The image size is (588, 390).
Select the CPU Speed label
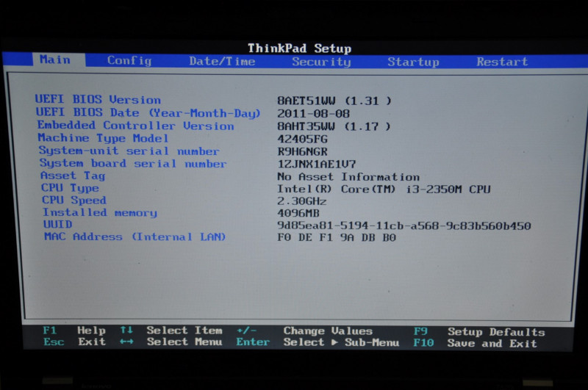(74, 200)
